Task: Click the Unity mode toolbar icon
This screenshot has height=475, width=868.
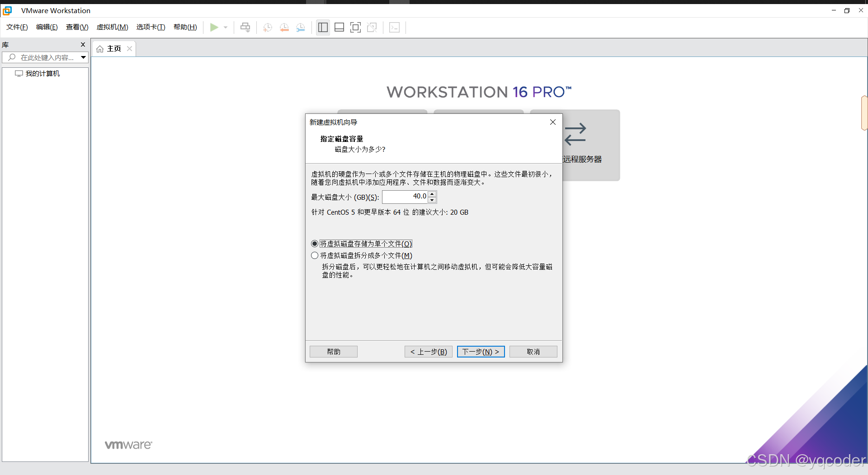Action: [x=372, y=28]
